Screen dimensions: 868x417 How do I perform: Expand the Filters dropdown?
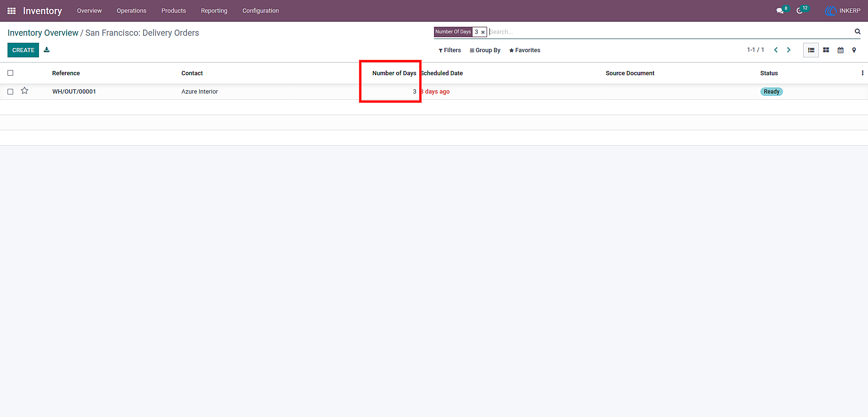pyautogui.click(x=449, y=50)
